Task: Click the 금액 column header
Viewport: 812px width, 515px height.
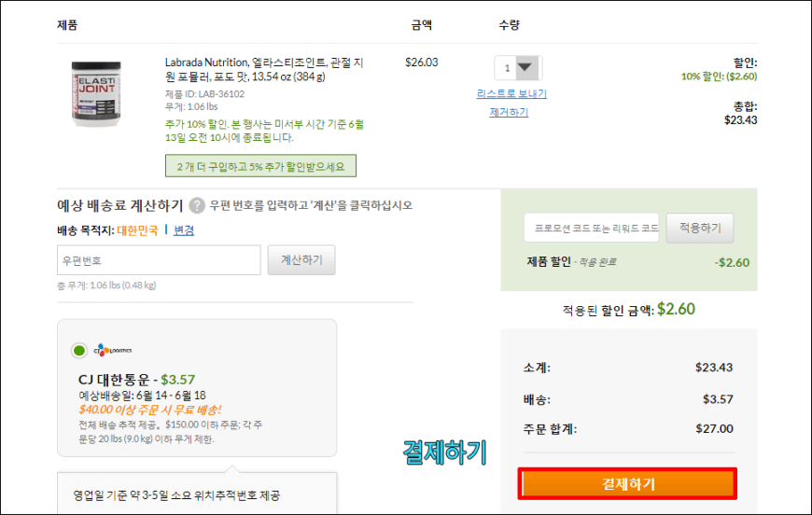Action: [422, 25]
